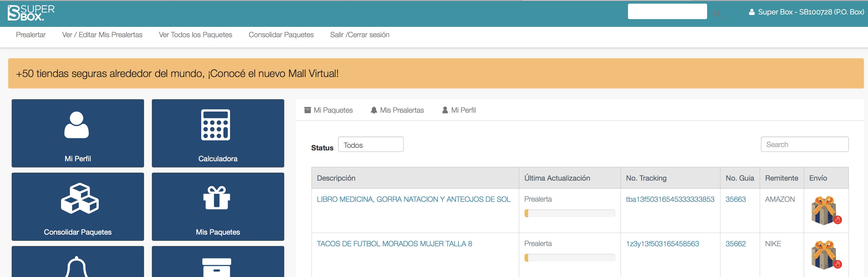868x277 pixels.
Task: Open LIBRO MEDICINA, GORRA NATACION package link
Action: (x=414, y=199)
